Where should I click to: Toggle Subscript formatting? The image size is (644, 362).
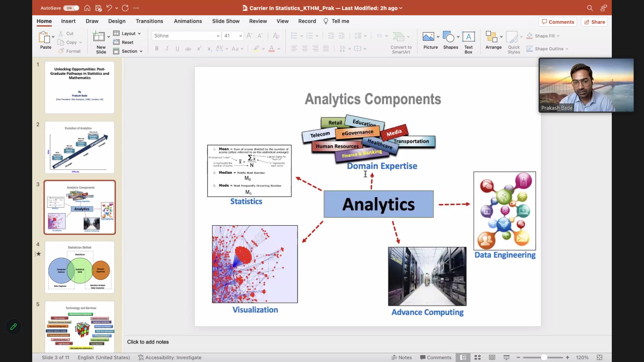209,49
